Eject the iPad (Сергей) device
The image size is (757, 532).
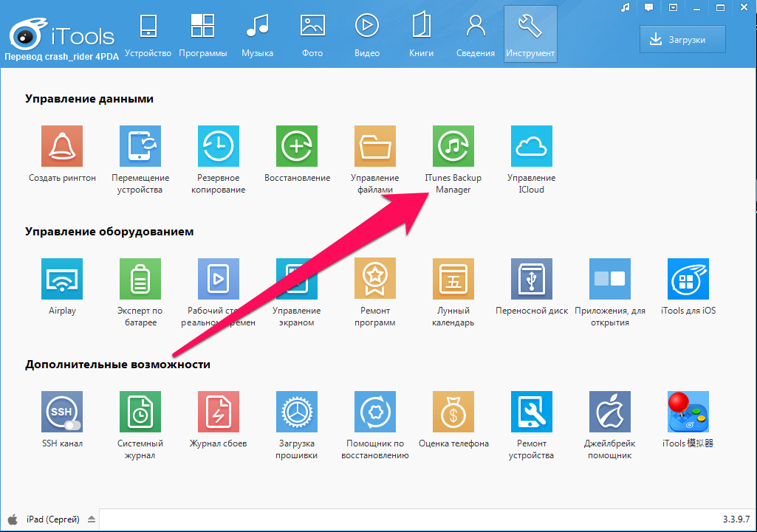[x=91, y=519]
